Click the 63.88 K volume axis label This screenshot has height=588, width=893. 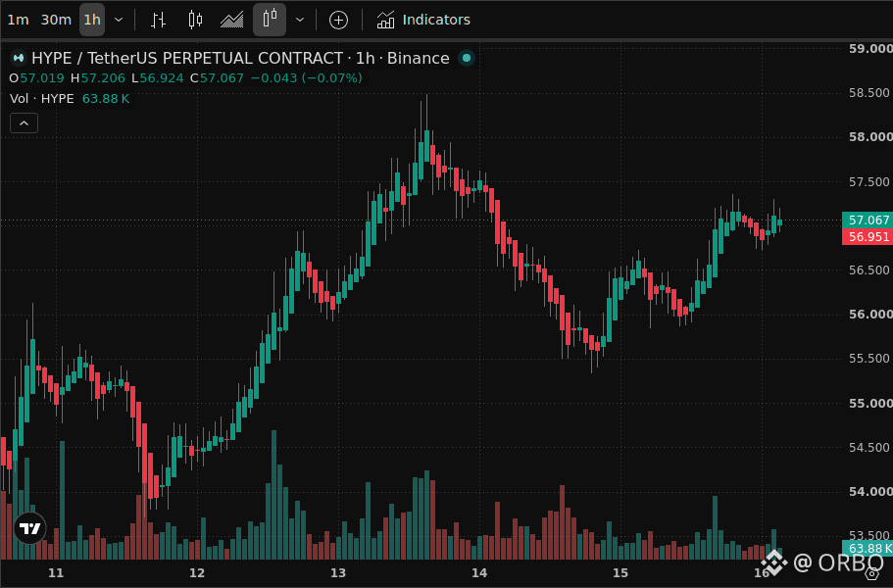(x=868, y=548)
